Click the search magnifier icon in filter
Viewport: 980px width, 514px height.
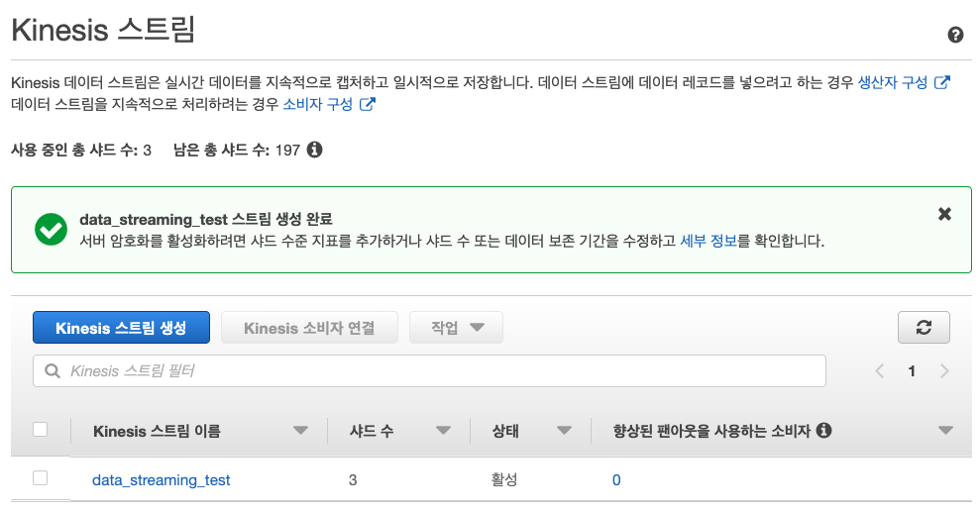53,371
